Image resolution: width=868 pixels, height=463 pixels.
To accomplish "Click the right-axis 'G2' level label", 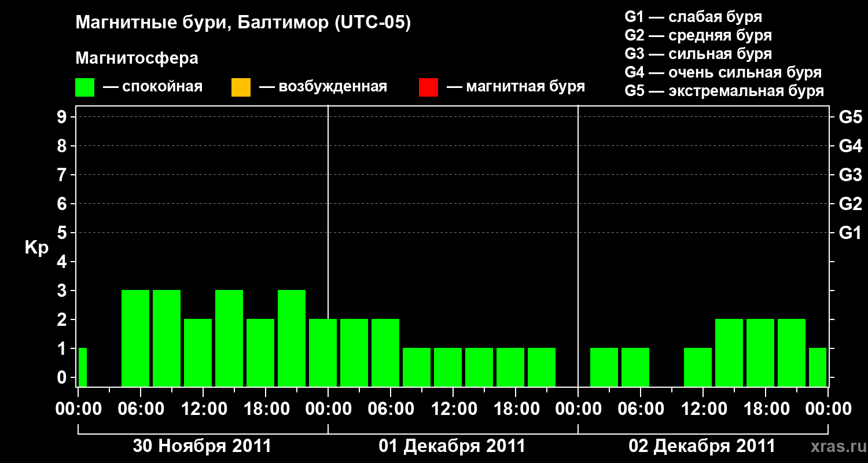I will [x=850, y=204].
